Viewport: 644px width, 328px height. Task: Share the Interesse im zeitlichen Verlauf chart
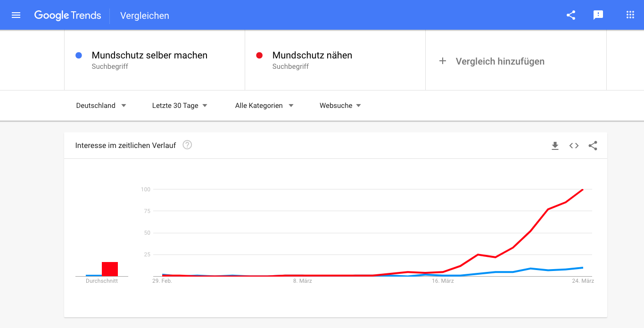click(x=593, y=146)
